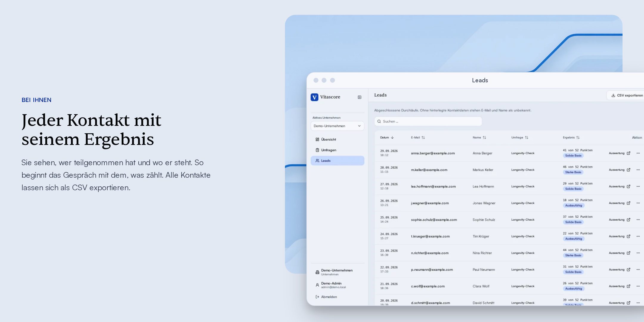644x322 pixels.
Task: Click email lea.hoffmann@example.com
Action: (433, 187)
